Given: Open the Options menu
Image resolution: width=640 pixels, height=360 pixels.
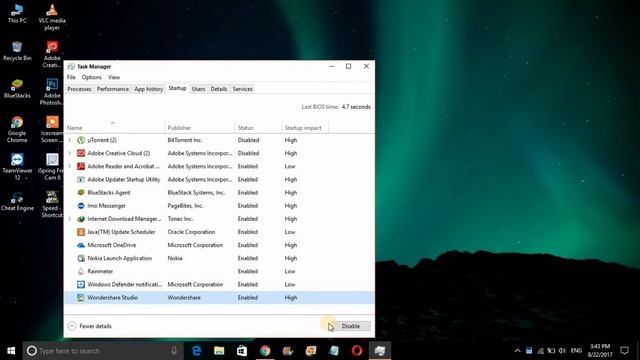Looking at the screenshot, I should pyautogui.click(x=91, y=77).
